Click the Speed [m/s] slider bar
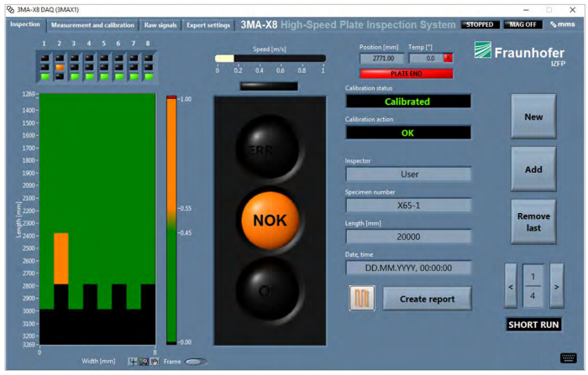Viewport: 588px width, 375px height. pos(270,59)
